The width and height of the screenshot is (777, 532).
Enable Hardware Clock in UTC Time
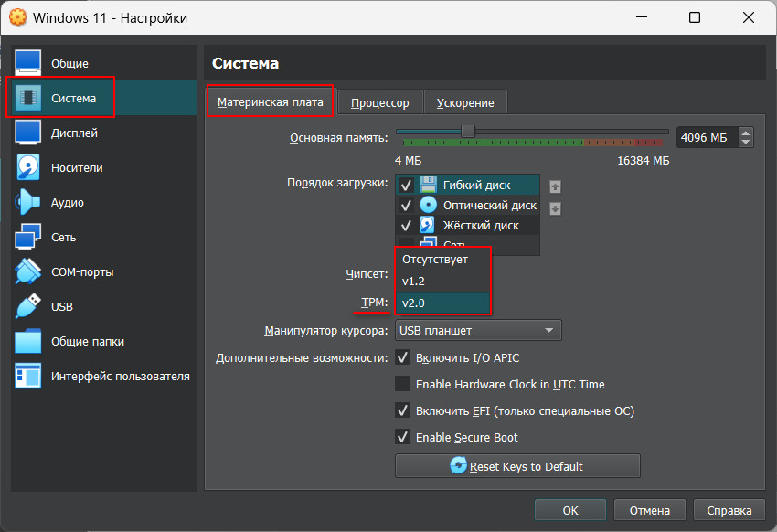402,384
